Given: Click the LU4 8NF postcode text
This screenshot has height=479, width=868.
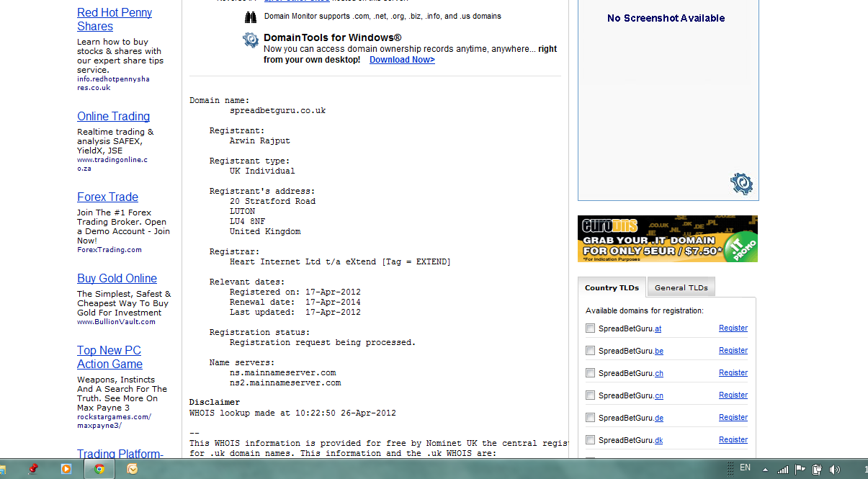Looking at the screenshot, I should click(x=247, y=221).
